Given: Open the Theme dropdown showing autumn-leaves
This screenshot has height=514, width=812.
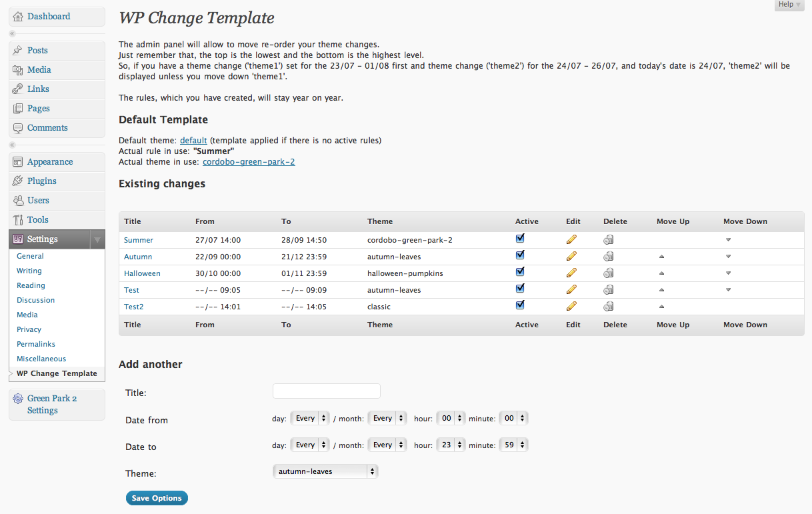Looking at the screenshot, I should 325,471.
